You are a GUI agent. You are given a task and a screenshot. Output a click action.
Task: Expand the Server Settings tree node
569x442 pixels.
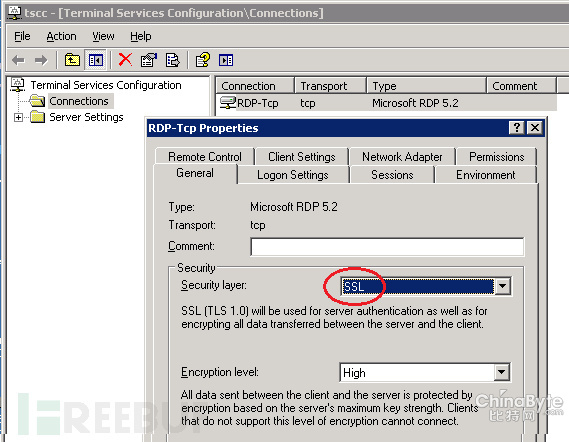[18, 117]
